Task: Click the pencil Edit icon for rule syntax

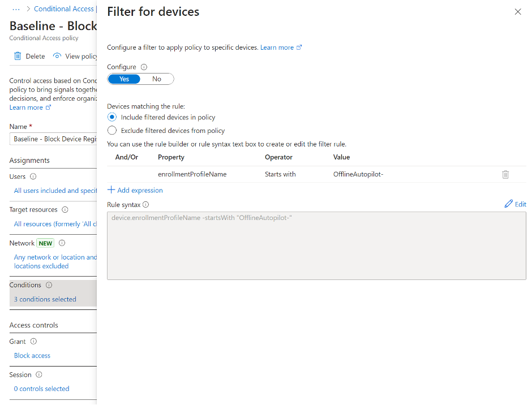Action: (509, 204)
